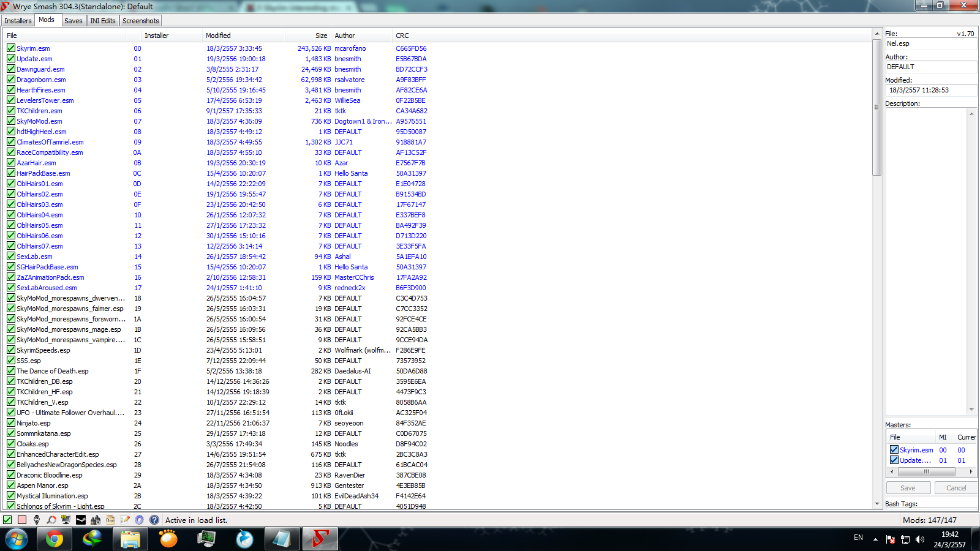The width and height of the screenshot is (980, 551).
Task: Edit the Modified date field
Action: pyautogui.click(x=931, y=90)
